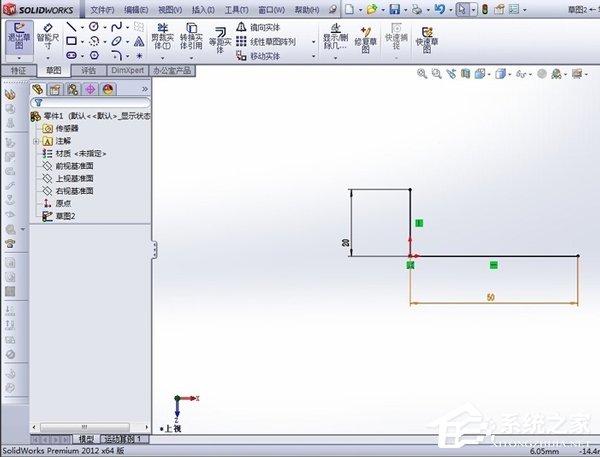Select the Arc sketch tool
The width and height of the screenshot is (600, 457).
[94, 41]
